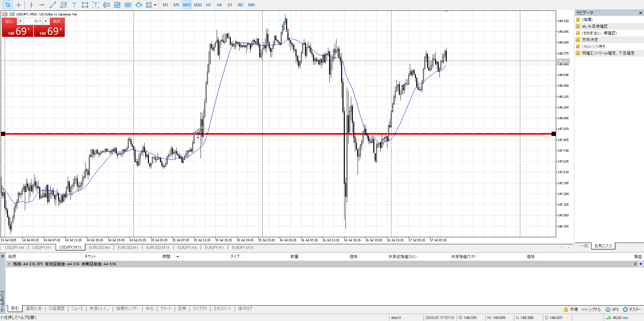Viewport: 644px width, 321px height.
Task: Select the text 'T' drawing tool
Action: pyautogui.click(x=74, y=5)
